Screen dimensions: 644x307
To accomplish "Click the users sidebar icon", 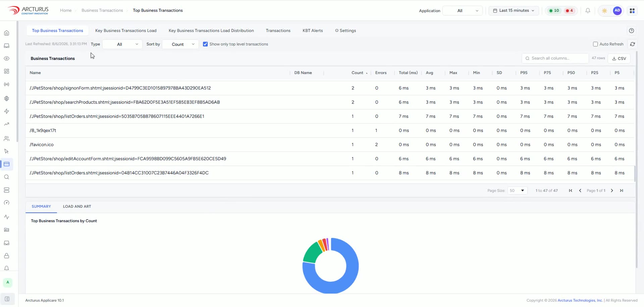I will click(x=6, y=138).
